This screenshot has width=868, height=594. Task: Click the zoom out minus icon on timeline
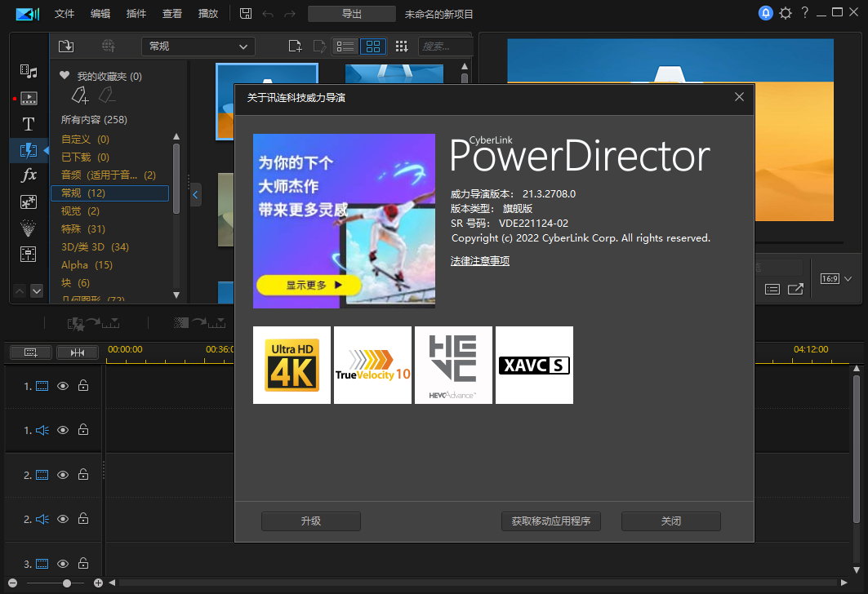point(13,583)
